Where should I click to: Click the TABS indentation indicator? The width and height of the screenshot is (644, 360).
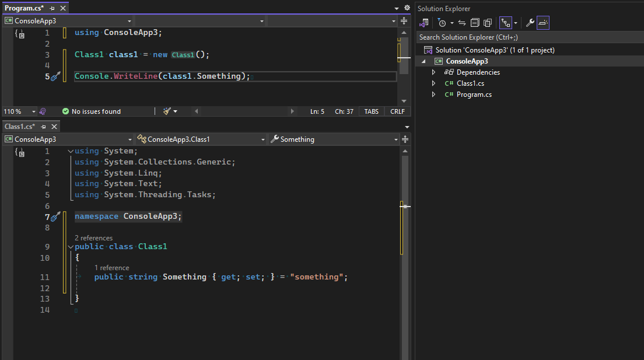coord(371,111)
